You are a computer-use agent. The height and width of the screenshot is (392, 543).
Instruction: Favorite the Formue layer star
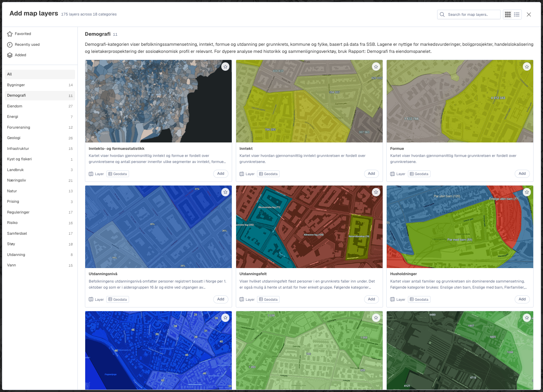pos(527,67)
